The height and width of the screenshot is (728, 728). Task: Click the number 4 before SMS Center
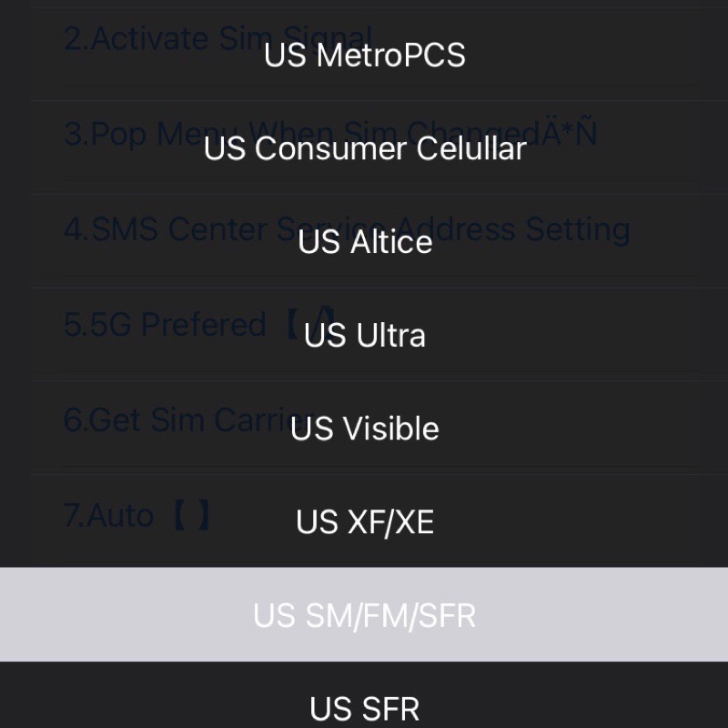[x=73, y=228]
